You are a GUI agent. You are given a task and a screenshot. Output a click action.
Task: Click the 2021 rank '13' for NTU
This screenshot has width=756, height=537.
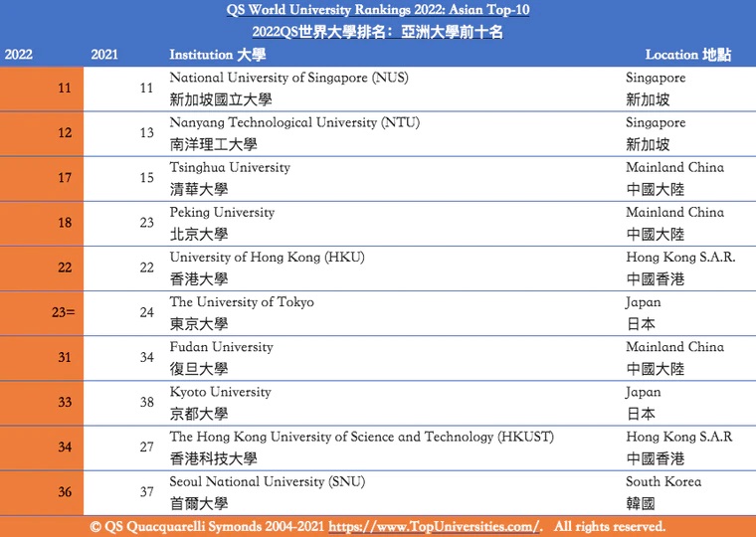147,133
